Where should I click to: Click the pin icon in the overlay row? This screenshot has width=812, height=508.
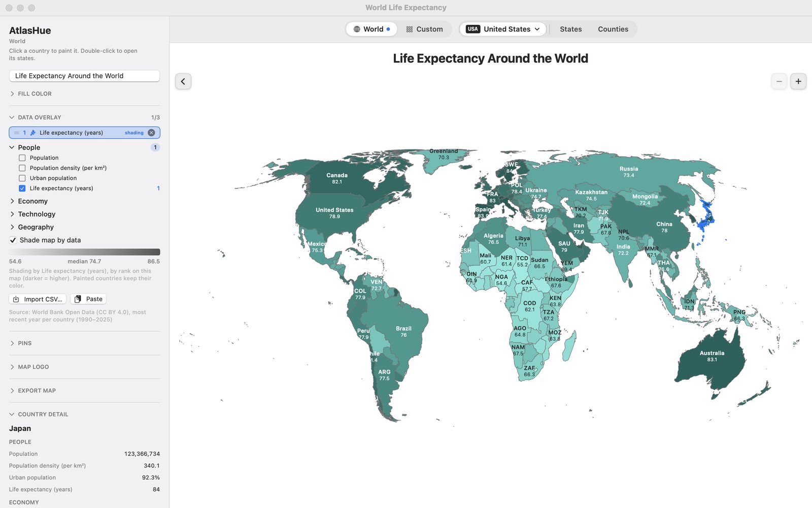click(33, 133)
